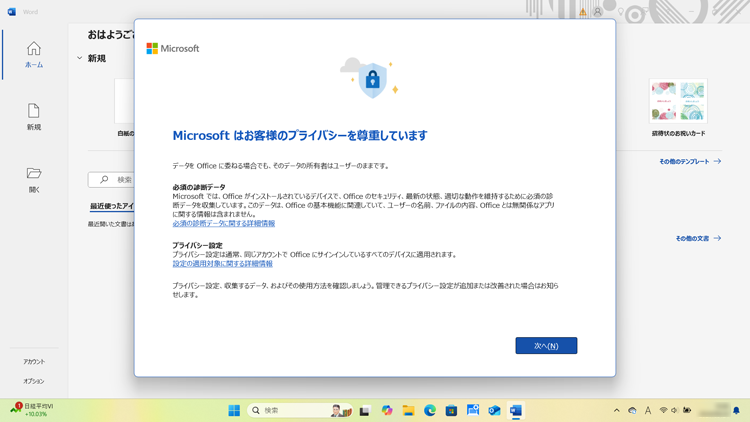Screen dimensions: 750x422
Task: Open アカウント in the left sidebar
Action: click(x=34, y=362)
